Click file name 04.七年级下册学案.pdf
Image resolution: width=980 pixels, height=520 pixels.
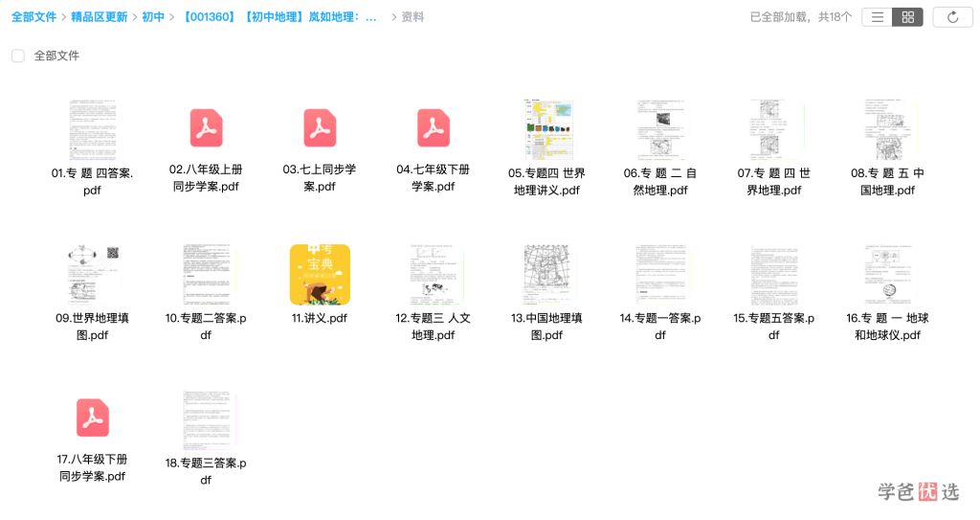coord(434,178)
